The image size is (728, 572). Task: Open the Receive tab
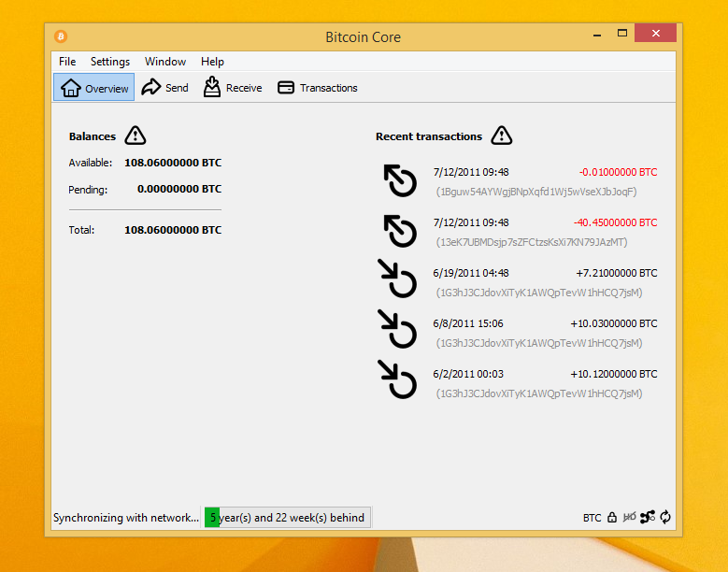[233, 87]
